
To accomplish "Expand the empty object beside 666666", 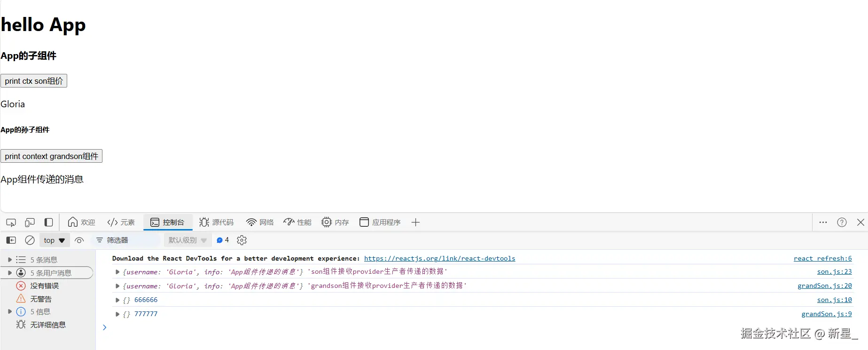I will tap(117, 300).
